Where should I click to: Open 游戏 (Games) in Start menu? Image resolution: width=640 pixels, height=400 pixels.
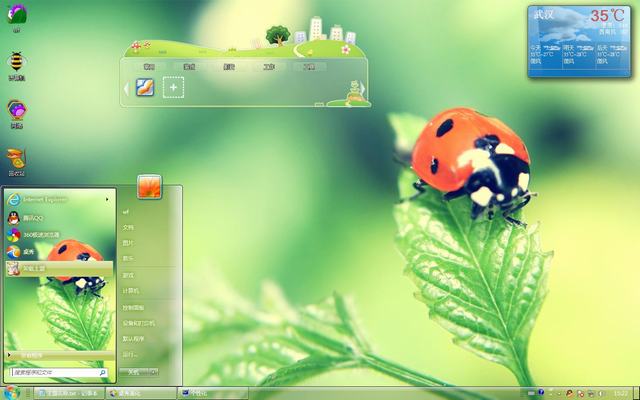(128, 276)
